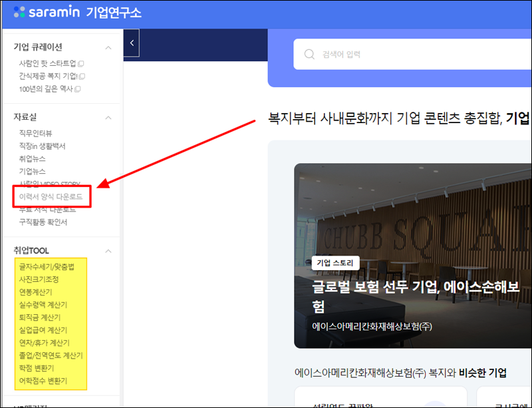The width and height of the screenshot is (532, 408).
Task: Open 졸업/전역연도 계산기
Action: pos(51,355)
